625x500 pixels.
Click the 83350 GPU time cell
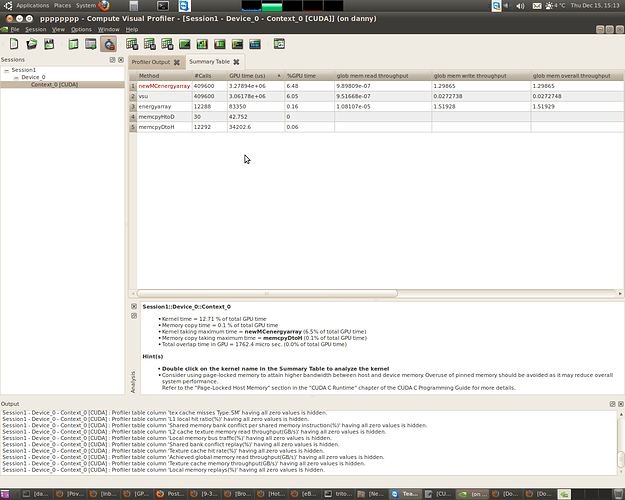(x=256, y=107)
